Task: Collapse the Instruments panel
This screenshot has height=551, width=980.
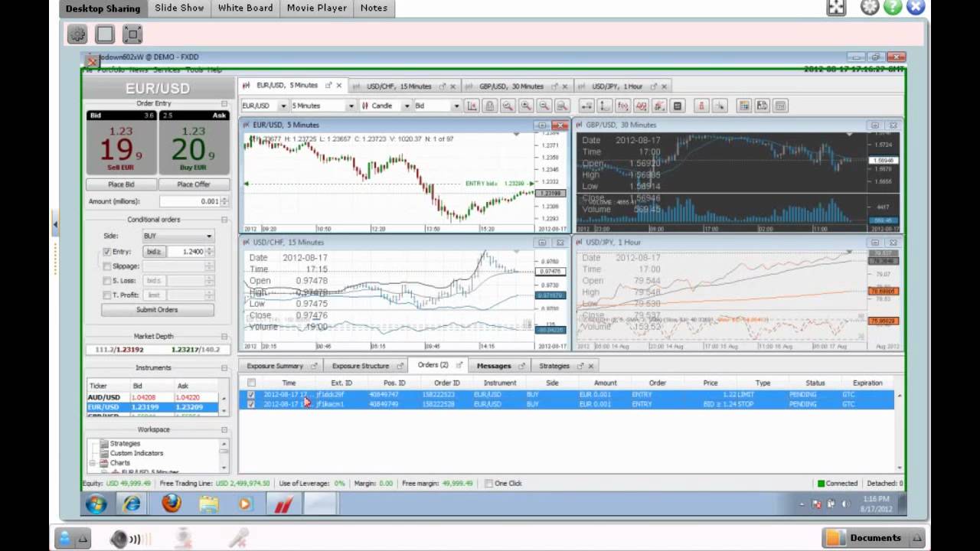Action: [224, 368]
